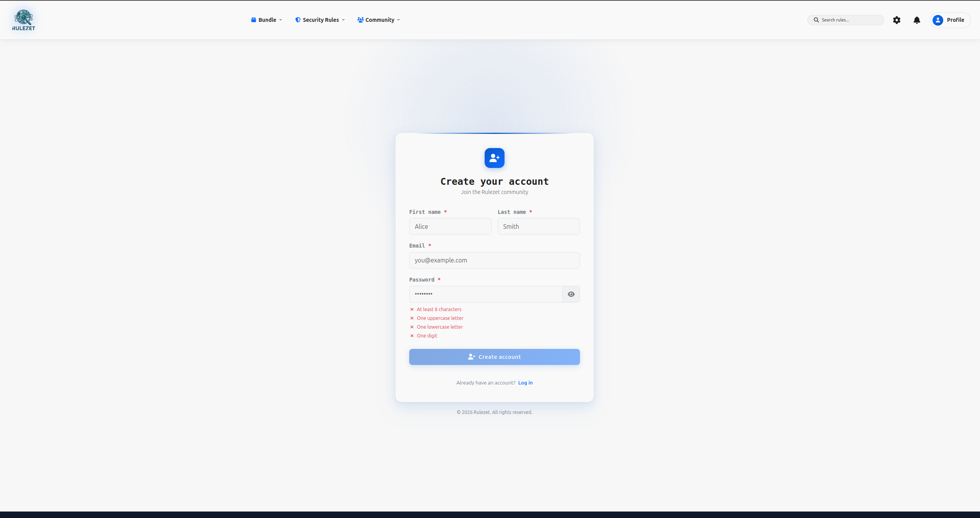Screen dimensions: 980x518
Task: Click the X icon beside 'One lowercase letter'
Action: (x=412, y=327)
